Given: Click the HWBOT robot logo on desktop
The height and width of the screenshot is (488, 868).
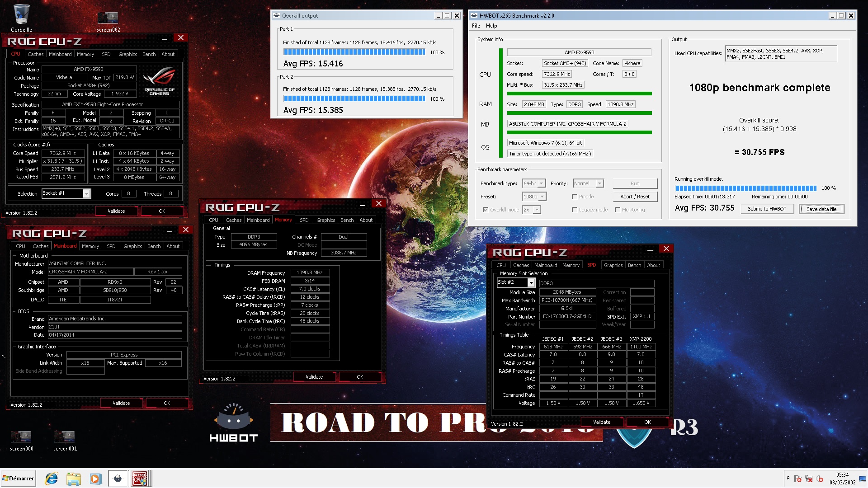Looking at the screenshot, I should pyautogui.click(x=233, y=422).
